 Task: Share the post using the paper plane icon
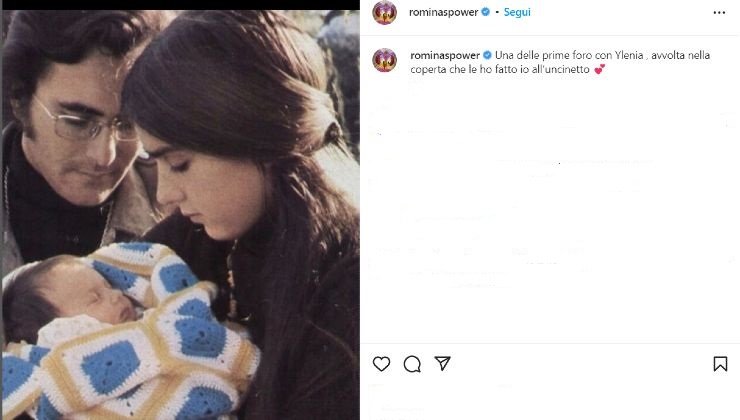(442, 364)
